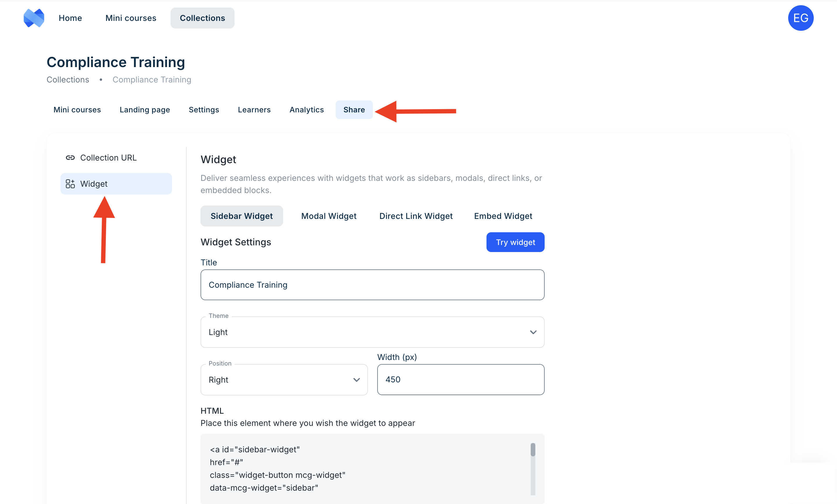Select the Direct Link Widget tab
This screenshot has width=837, height=504.
click(x=416, y=216)
